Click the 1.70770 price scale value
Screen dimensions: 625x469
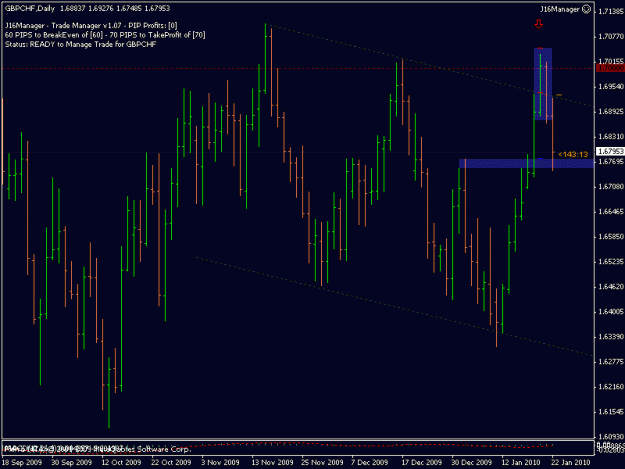pyautogui.click(x=611, y=37)
